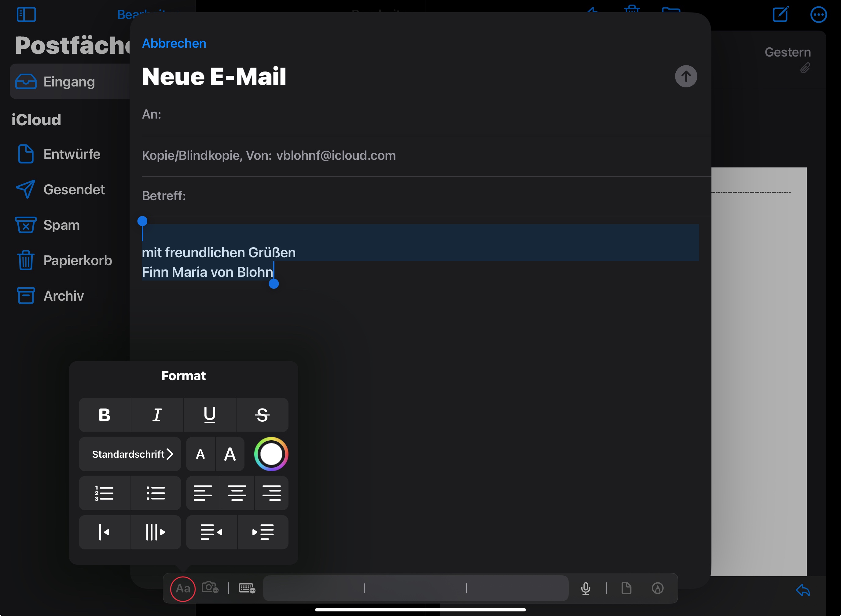
Task: Open the Aa format button
Action: point(183,588)
